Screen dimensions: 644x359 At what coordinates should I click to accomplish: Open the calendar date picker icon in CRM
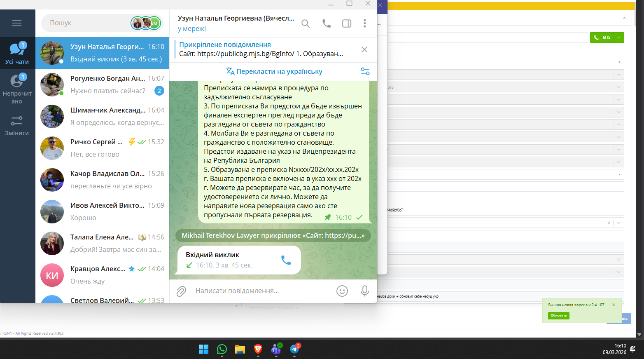[x=618, y=260]
